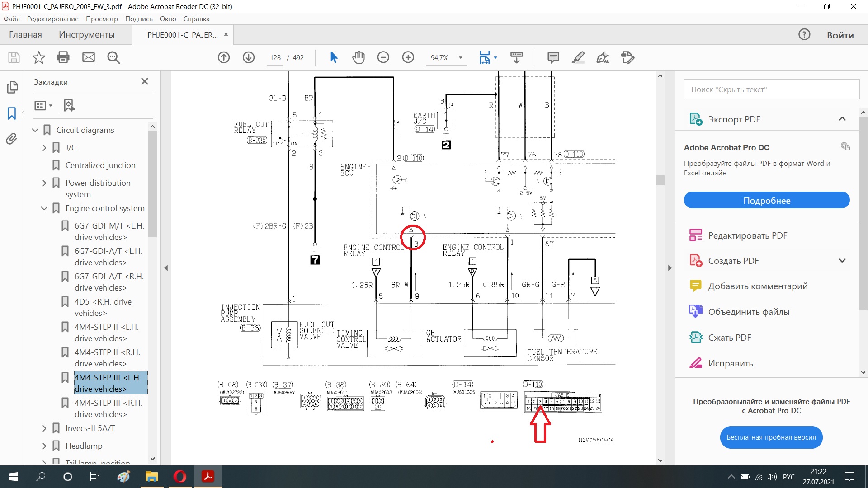This screenshot has width=868, height=488.
Task: Toggle the Bookmarks navigation panel icon
Action: point(12,113)
